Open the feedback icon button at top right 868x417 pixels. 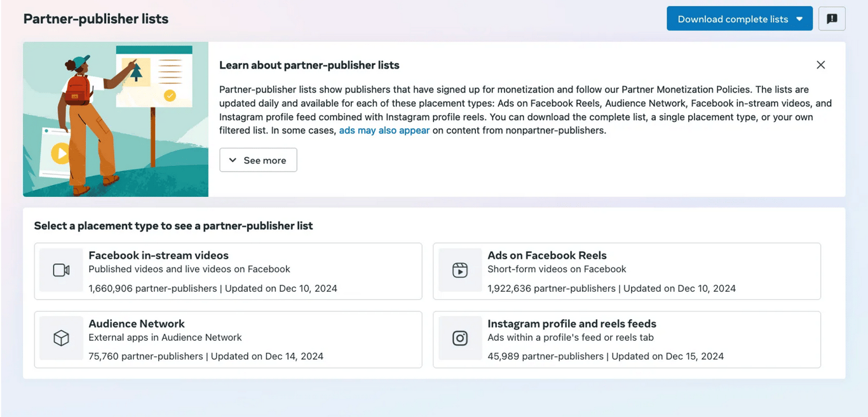[832, 19]
